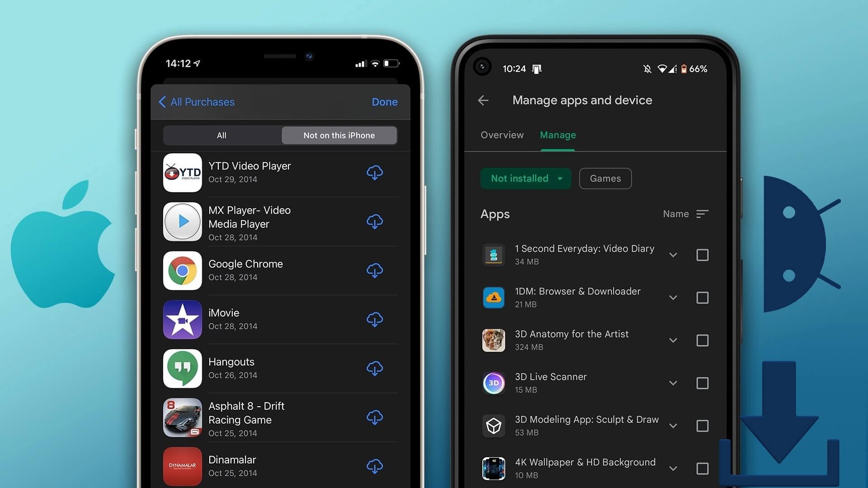
Task: Select the Not on this iPhone filter tab
Action: click(339, 135)
